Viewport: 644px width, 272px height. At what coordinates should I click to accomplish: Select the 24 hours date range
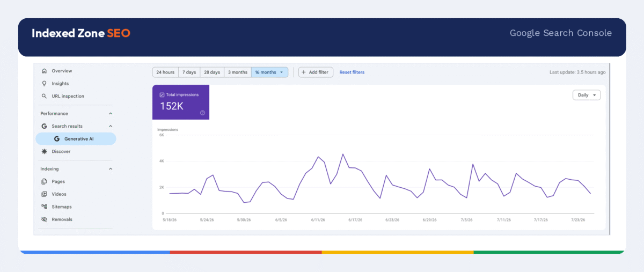click(165, 72)
